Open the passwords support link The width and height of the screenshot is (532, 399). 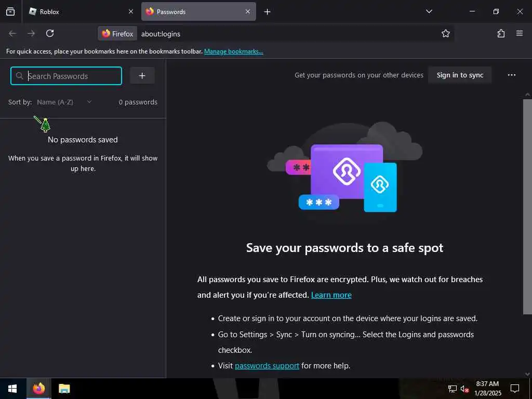[x=267, y=366]
